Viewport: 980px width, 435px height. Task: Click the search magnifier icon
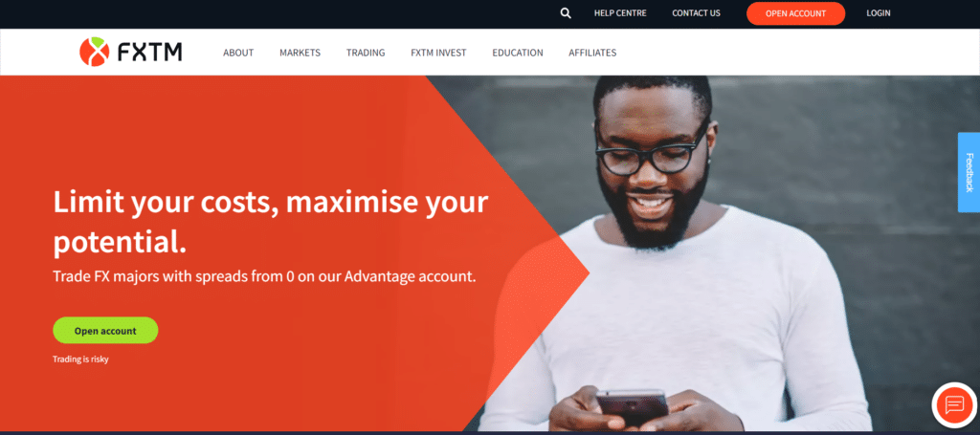tap(566, 13)
